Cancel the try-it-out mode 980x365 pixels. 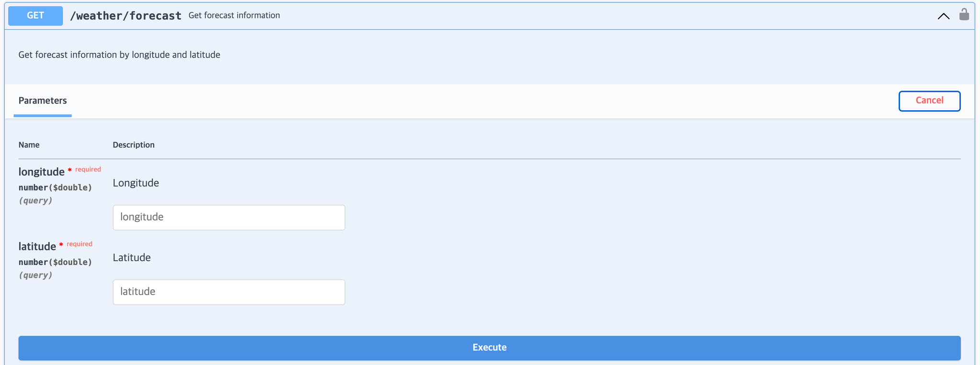[x=929, y=101]
